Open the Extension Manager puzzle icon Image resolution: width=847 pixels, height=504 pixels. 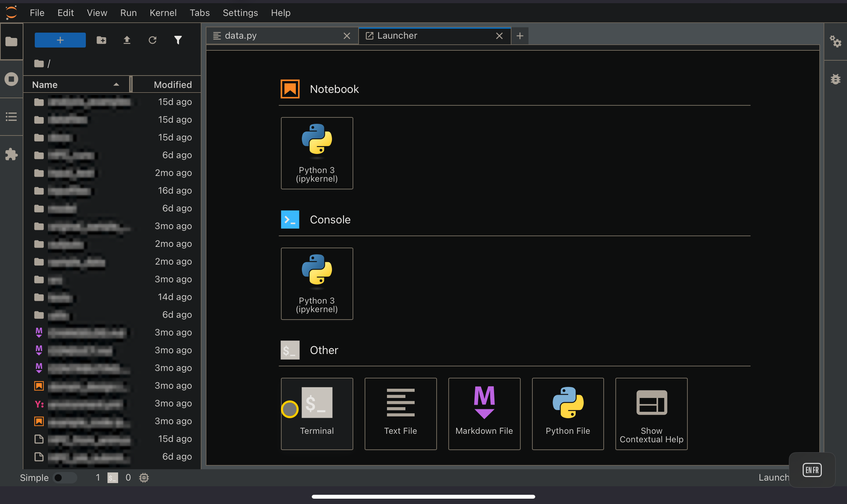[x=11, y=154]
